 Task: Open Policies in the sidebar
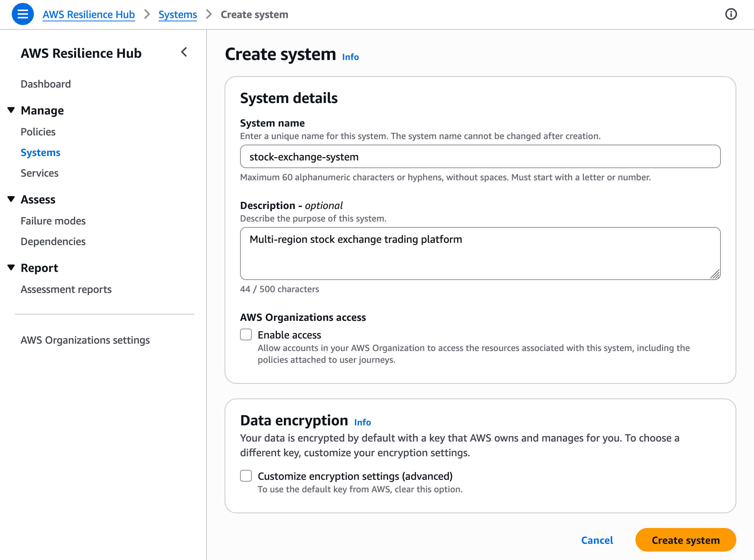tap(38, 132)
